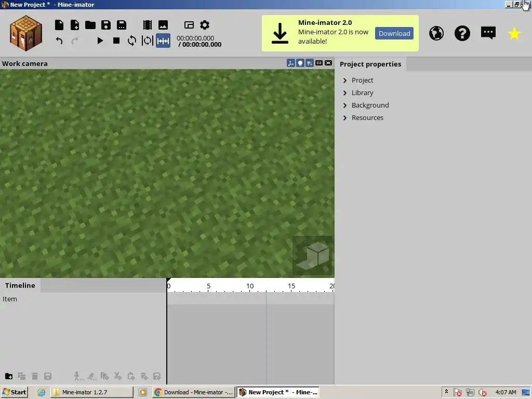This screenshot has height=399, width=532.
Task: Create a new project with the blank page icon
Action: tap(59, 25)
